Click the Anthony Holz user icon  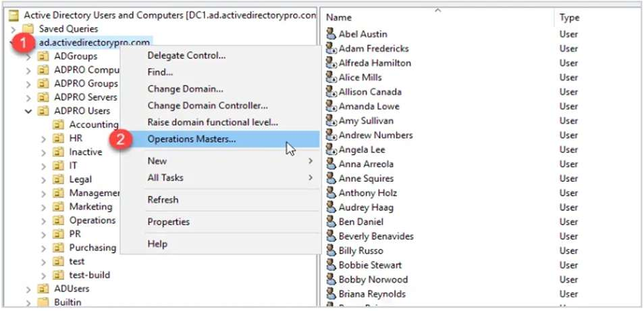331,193
